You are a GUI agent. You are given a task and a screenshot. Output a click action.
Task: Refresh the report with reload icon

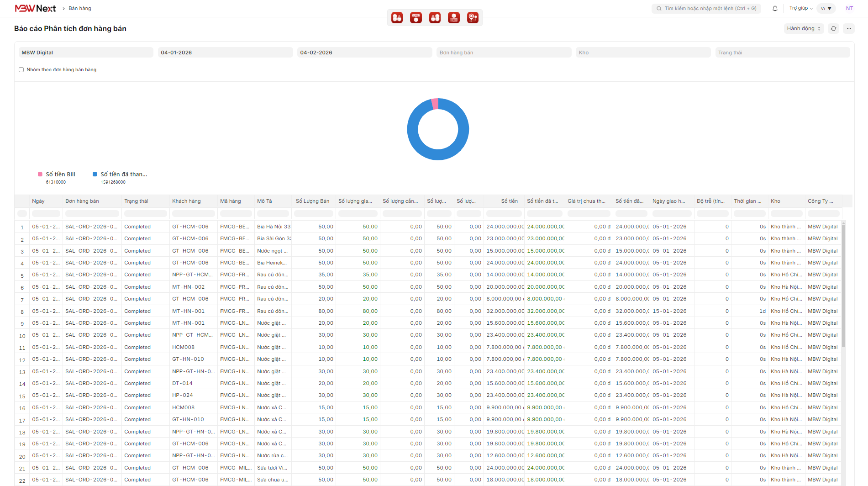[x=833, y=28]
